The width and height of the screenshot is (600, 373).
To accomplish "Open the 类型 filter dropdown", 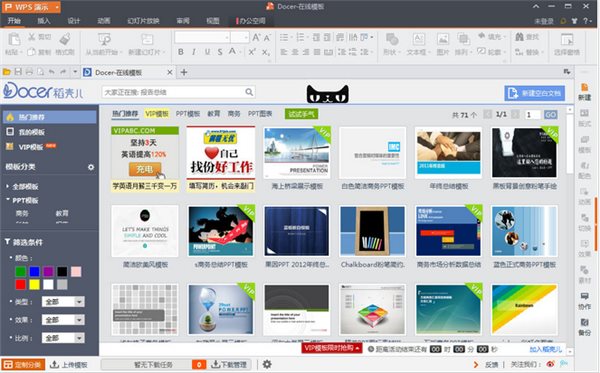I will [79, 302].
